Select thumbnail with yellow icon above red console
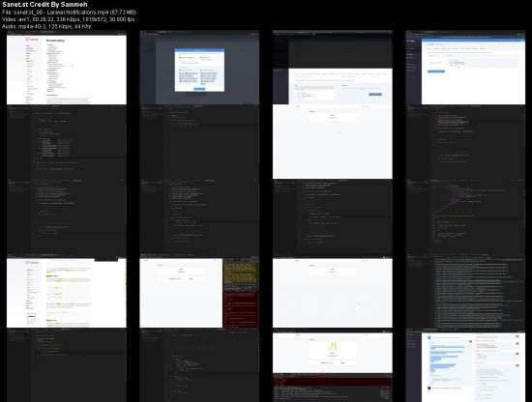 pyautogui.click(x=333, y=365)
